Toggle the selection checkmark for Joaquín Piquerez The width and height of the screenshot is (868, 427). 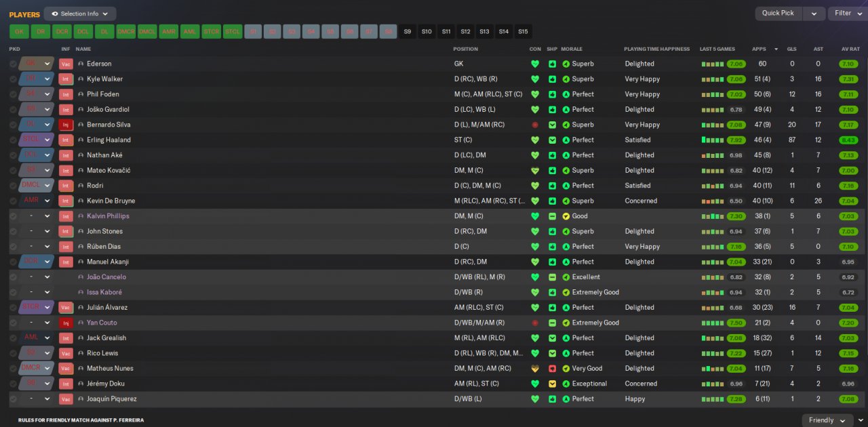(13, 399)
